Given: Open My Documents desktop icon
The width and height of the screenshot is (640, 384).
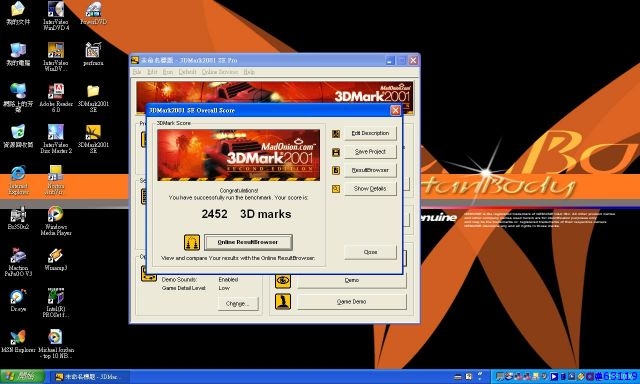Looking at the screenshot, I should point(18,13).
